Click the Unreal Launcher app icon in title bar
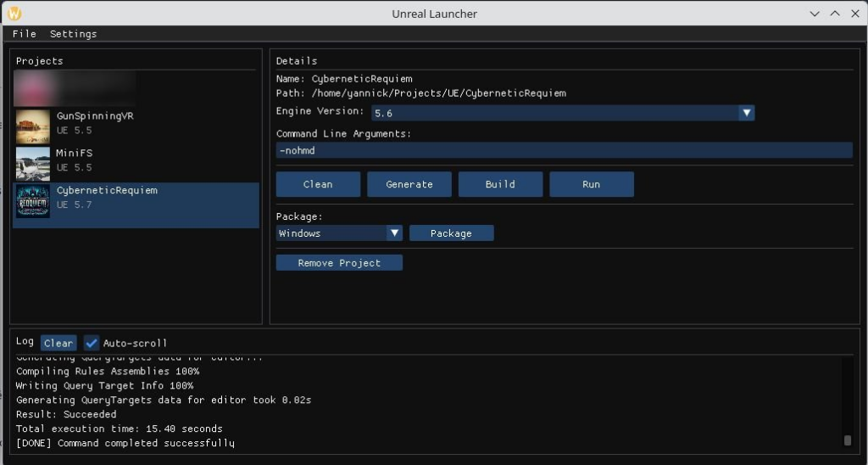The image size is (868, 465). click(x=15, y=14)
